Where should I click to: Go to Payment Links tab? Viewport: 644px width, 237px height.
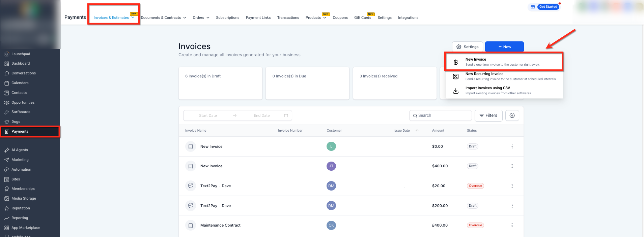(x=258, y=18)
